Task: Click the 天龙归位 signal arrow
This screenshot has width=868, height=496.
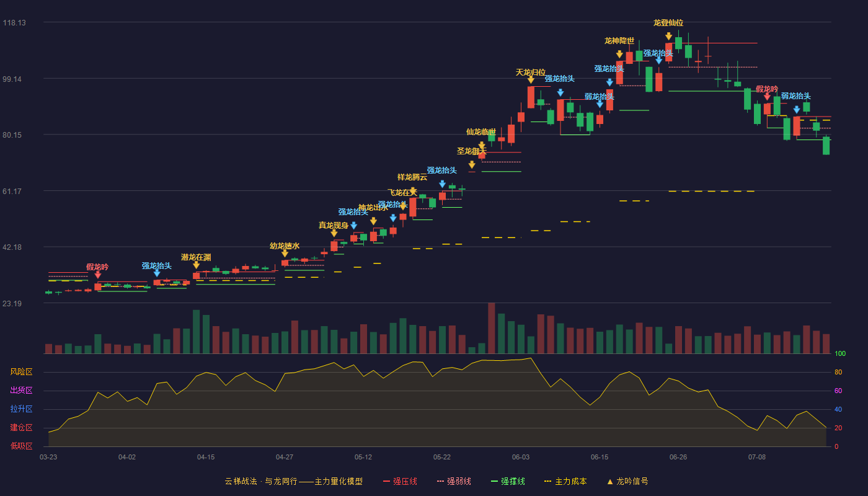Action: [x=531, y=80]
